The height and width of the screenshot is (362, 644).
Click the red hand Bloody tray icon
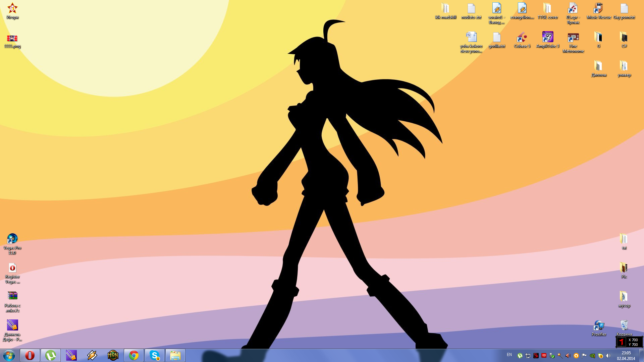536,356
